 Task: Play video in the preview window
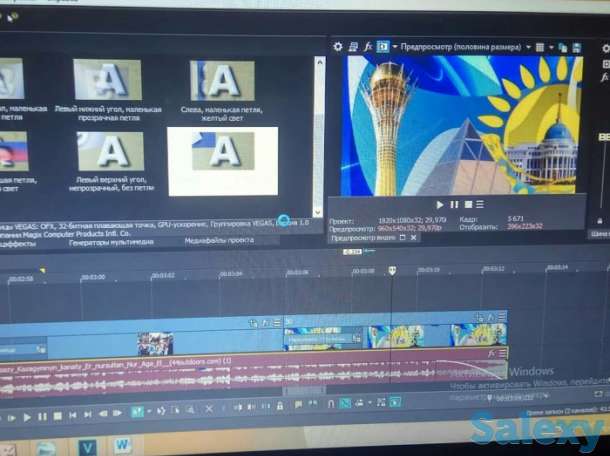click(x=440, y=205)
